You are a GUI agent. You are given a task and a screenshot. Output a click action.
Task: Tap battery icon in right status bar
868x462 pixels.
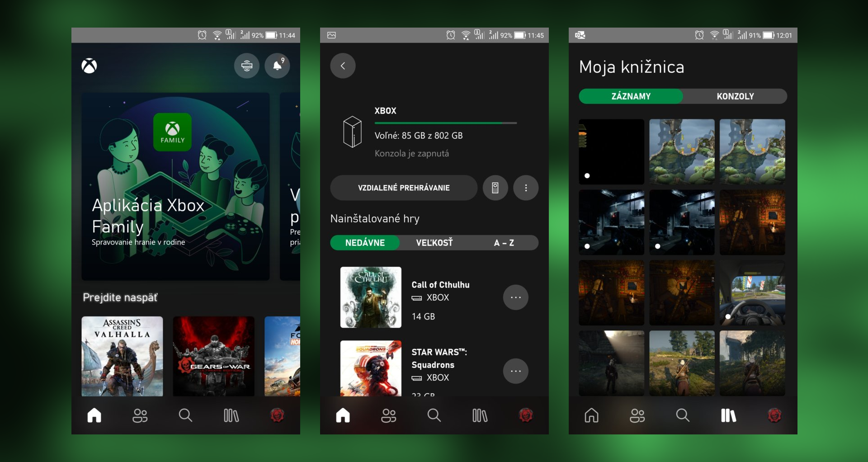[x=769, y=35]
